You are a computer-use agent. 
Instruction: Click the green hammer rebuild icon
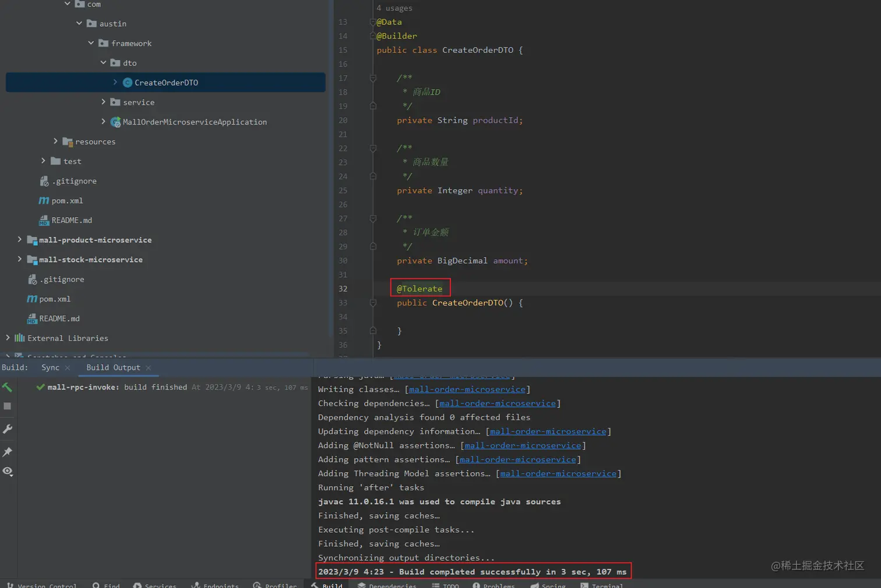pyautogui.click(x=8, y=387)
